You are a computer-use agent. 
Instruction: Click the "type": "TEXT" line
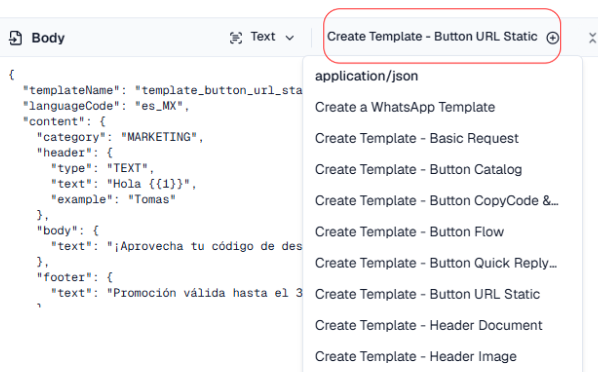point(102,168)
